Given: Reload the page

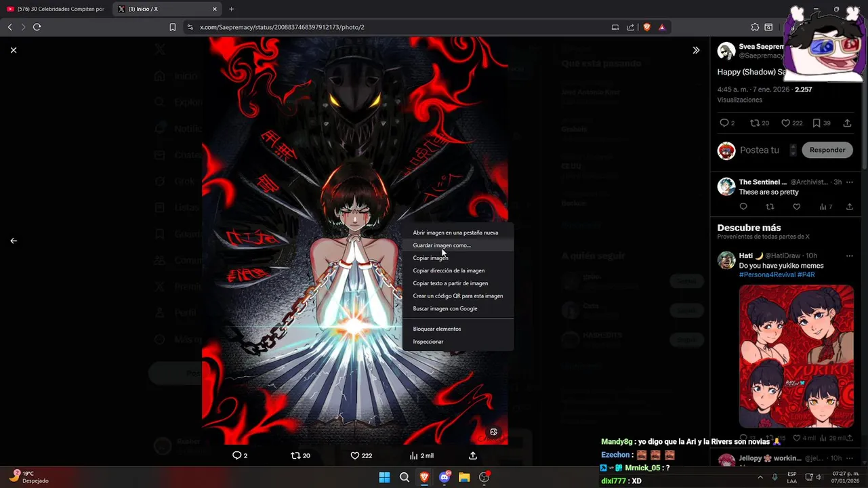Looking at the screenshot, I should pos(37,27).
